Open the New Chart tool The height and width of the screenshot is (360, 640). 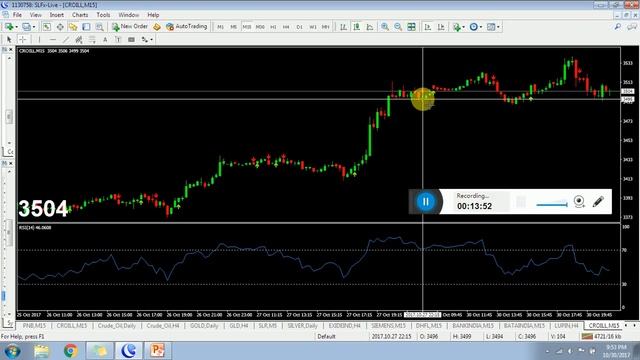(9, 27)
